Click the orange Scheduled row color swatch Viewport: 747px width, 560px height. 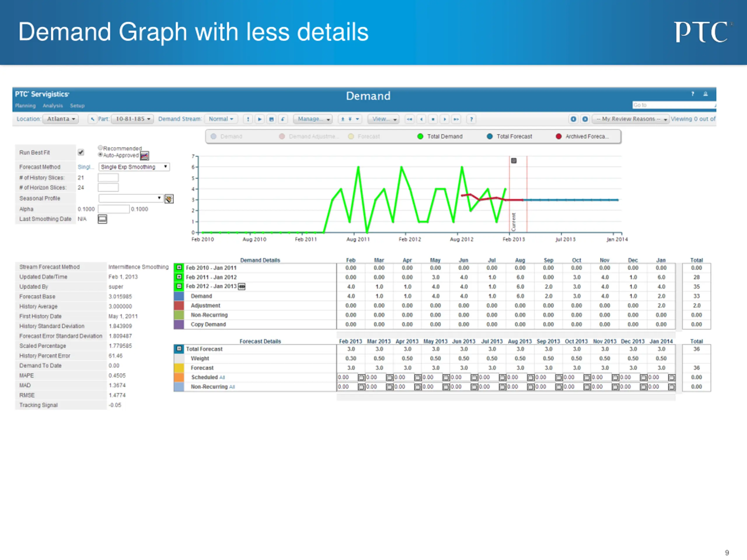[x=179, y=377]
